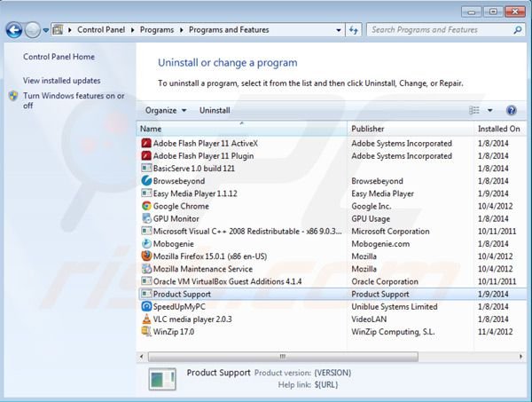Screen dimensions: 532x402
Task: Click the Google Chrome icon
Action: pyautogui.click(x=146, y=206)
